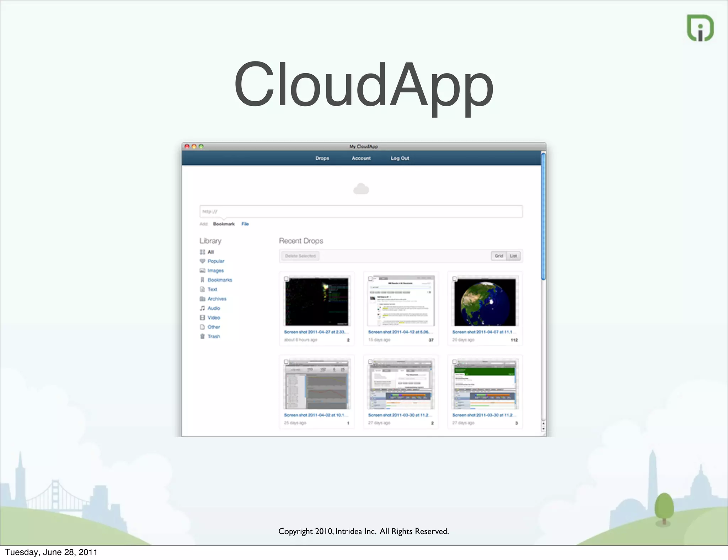
Task: Choose Log Out in the top bar
Action: (400, 158)
